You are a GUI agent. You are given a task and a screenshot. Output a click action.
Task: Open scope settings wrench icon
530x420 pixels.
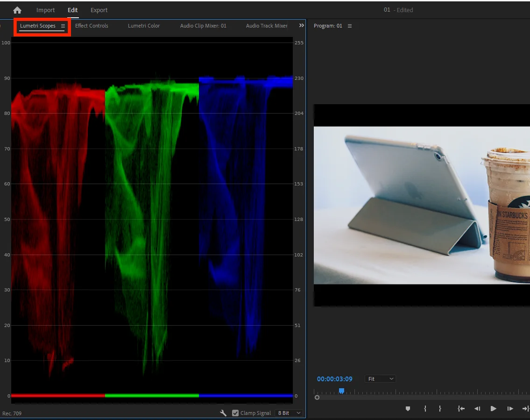click(x=223, y=413)
